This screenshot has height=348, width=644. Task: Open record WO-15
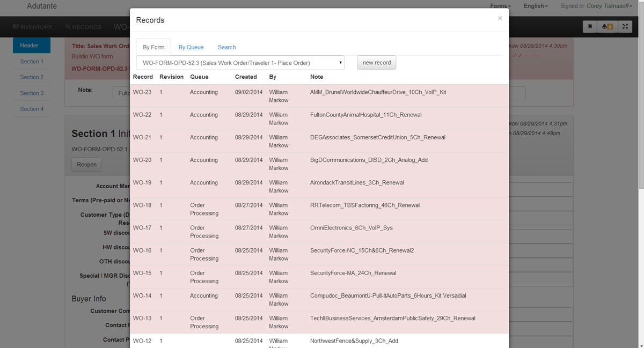[x=142, y=273]
